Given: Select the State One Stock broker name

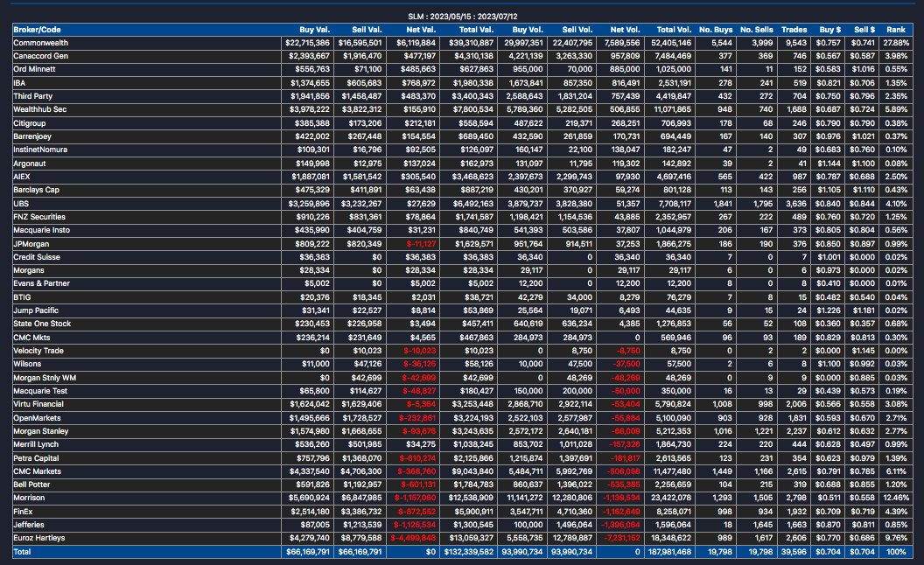Looking at the screenshot, I should tap(42, 324).
